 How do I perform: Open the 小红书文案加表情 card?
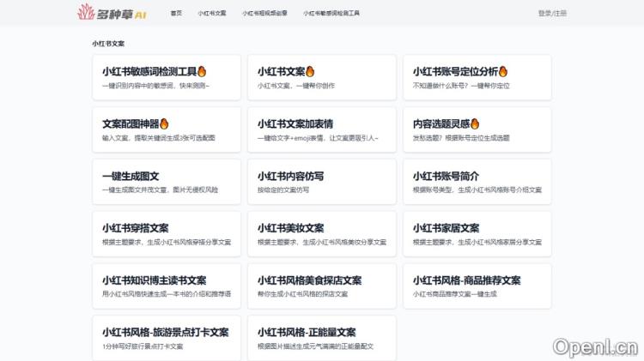(321, 129)
